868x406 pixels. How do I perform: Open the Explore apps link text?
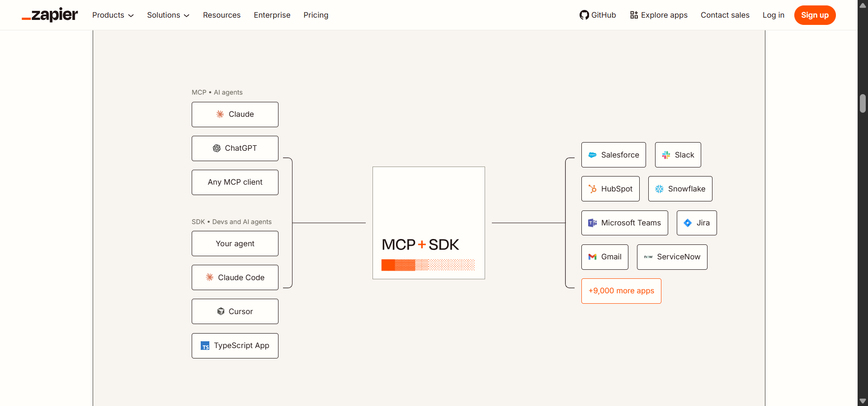coord(664,15)
